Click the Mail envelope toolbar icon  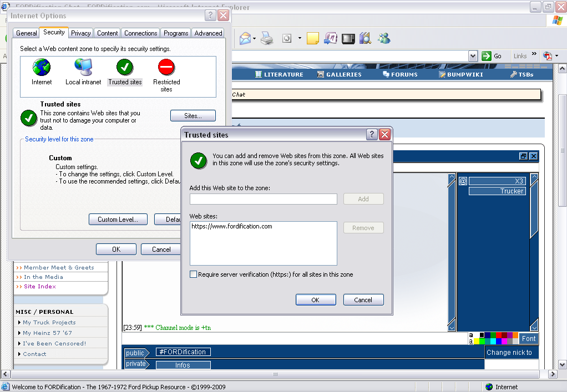click(245, 38)
